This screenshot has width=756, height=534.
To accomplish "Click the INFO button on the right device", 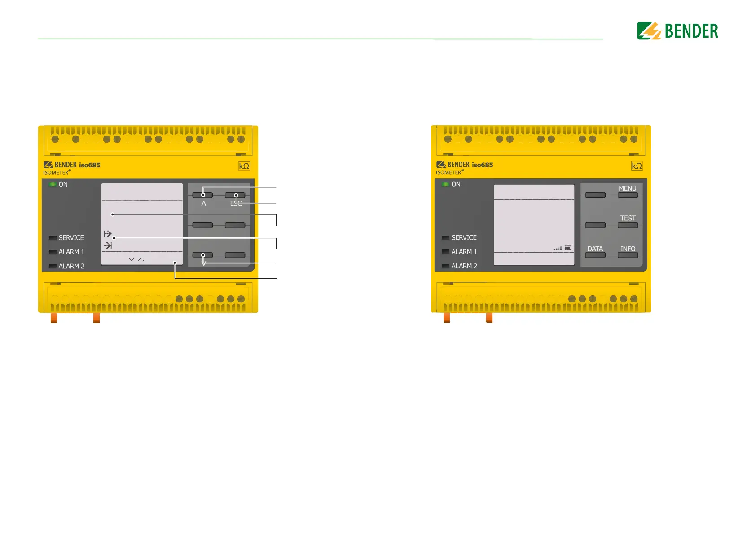I will [x=628, y=255].
